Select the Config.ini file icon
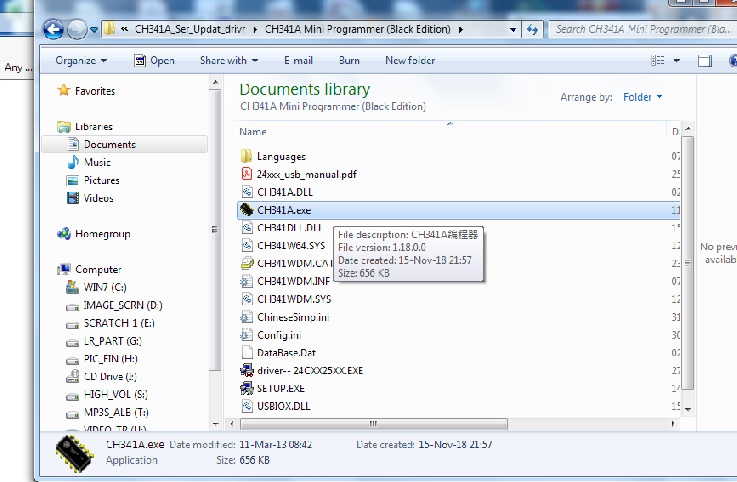 coord(247,335)
